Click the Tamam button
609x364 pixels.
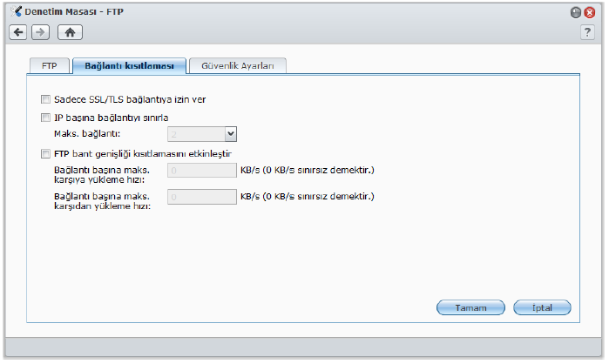coord(470,307)
